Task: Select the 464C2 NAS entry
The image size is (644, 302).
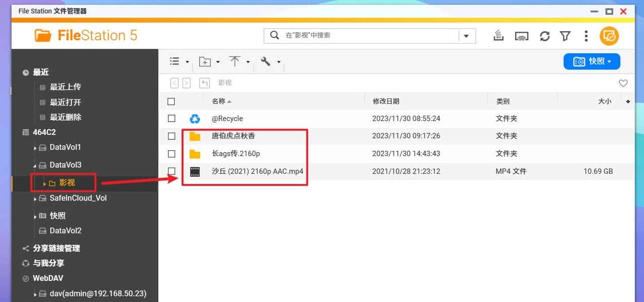Action: [x=44, y=132]
